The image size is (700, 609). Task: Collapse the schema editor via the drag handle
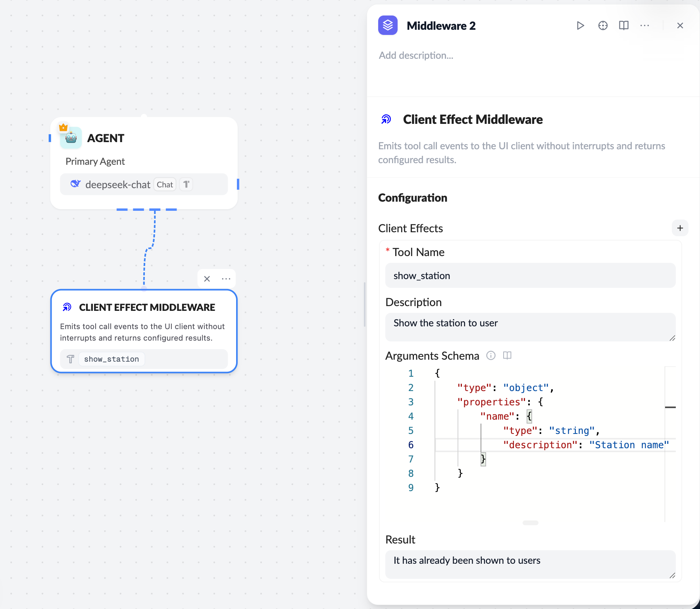pyautogui.click(x=530, y=523)
